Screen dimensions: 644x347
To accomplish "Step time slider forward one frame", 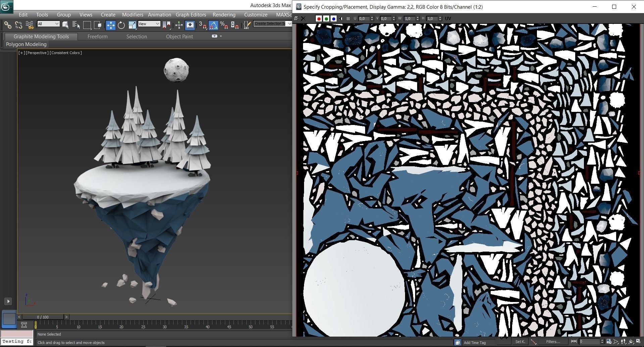I will click(x=66, y=317).
